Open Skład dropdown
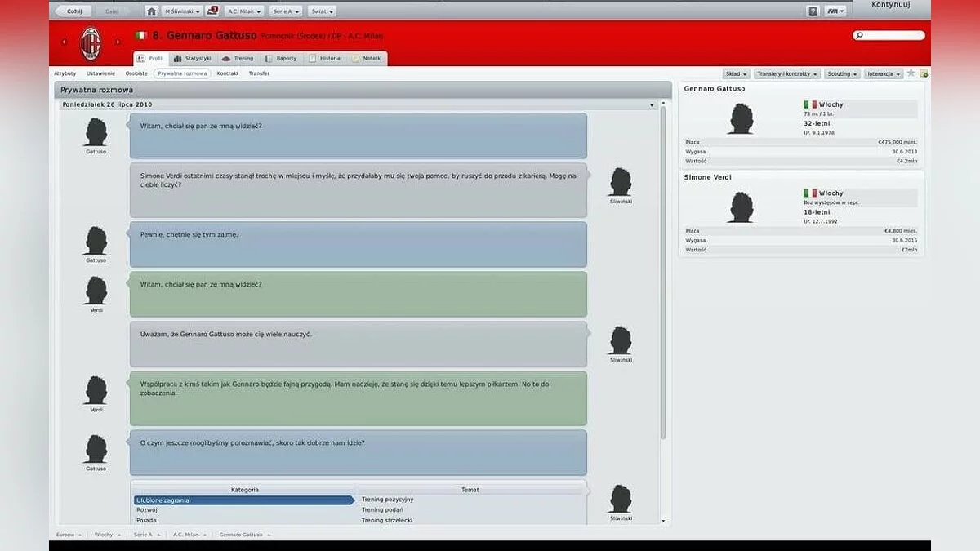The height and width of the screenshot is (551, 980). pyautogui.click(x=736, y=73)
